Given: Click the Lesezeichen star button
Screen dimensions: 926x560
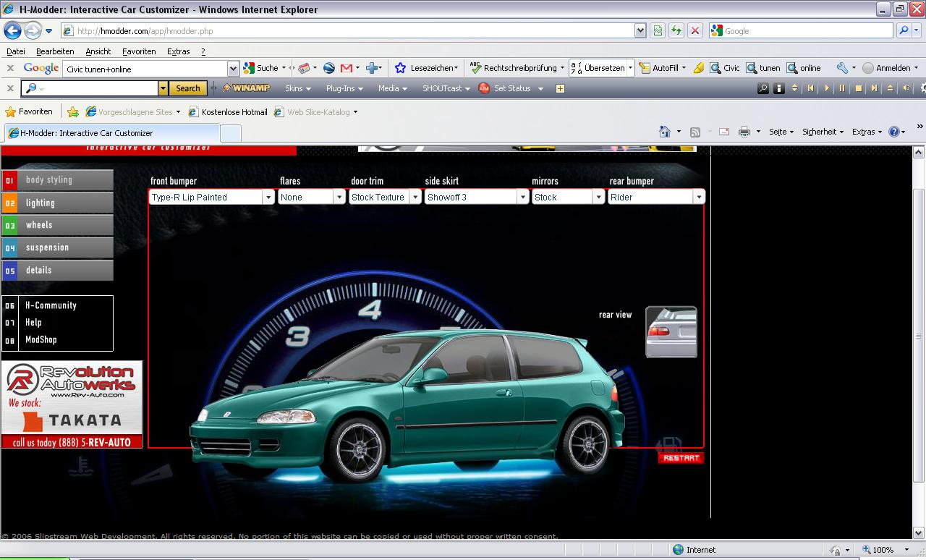Looking at the screenshot, I should (x=427, y=68).
